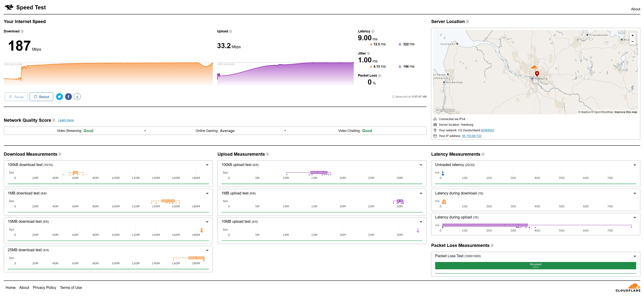Click the Network Quality Score info icon
Viewport: 644px width, 296px height.
(x=54, y=120)
